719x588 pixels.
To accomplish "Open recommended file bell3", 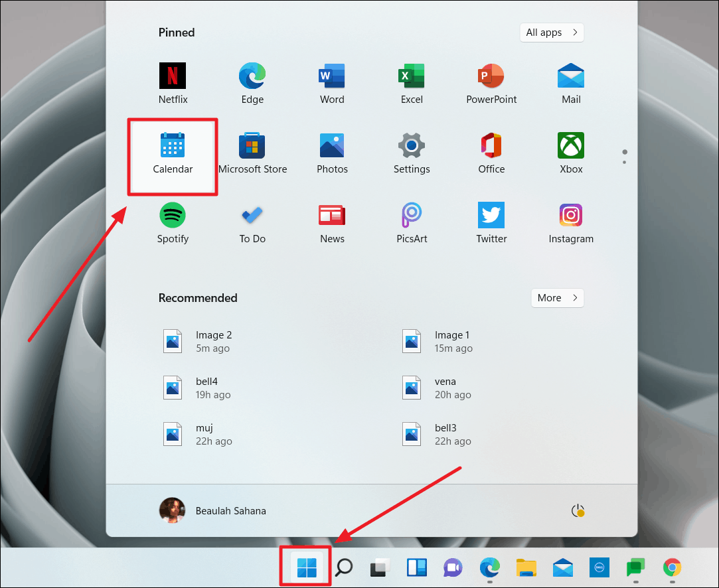I will click(437, 434).
